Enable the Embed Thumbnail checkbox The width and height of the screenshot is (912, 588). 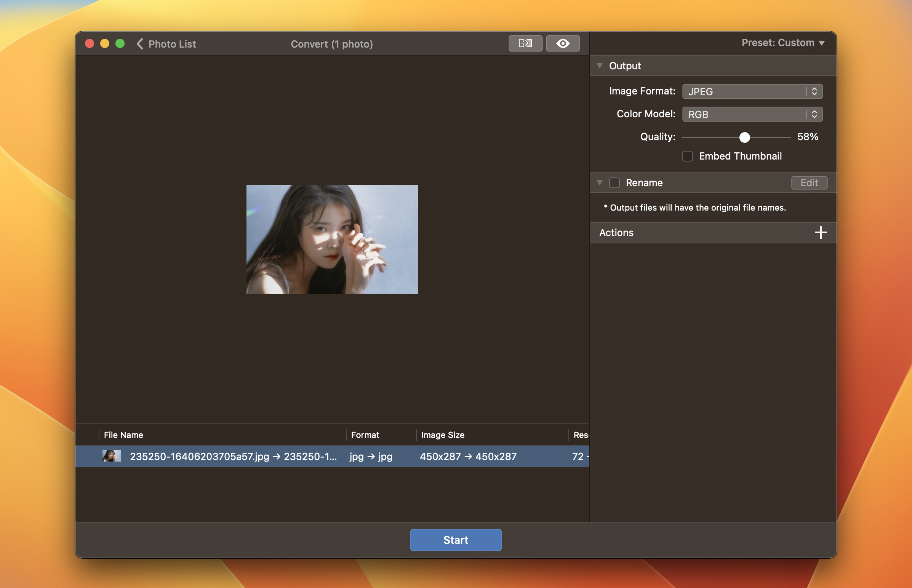(x=688, y=156)
